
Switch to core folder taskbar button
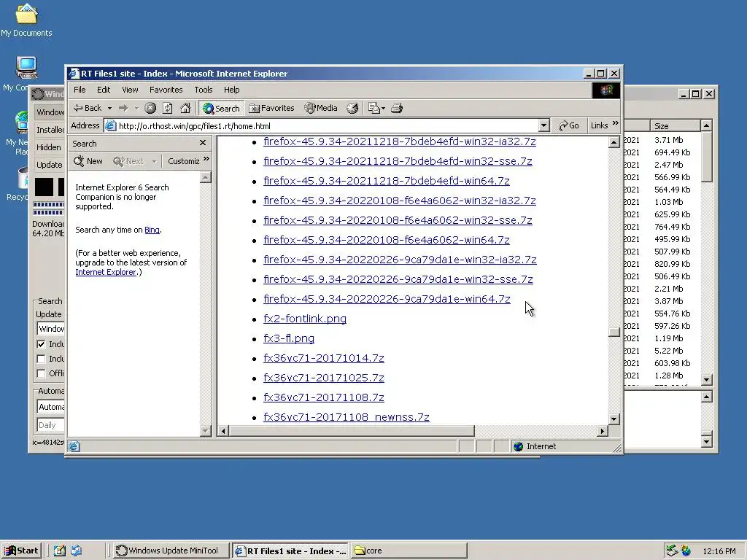click(x=409, y=551)
